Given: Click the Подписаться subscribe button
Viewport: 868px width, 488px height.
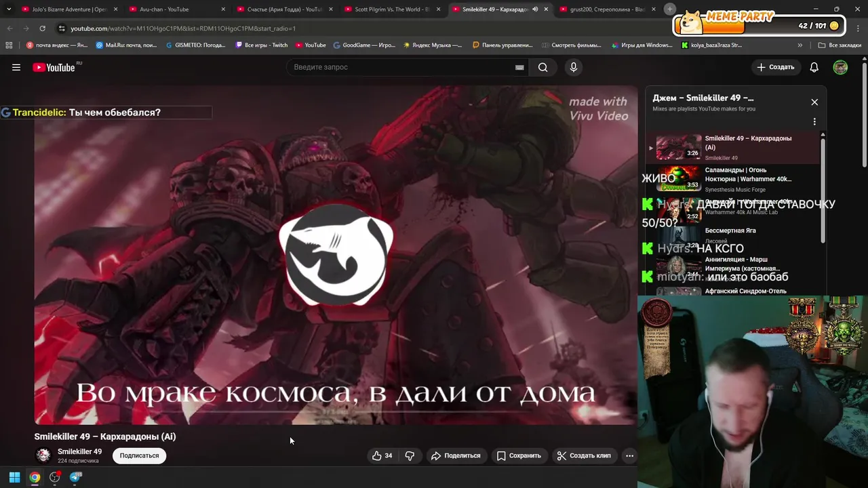Looking at the screenshot, I should coord(139,455).
